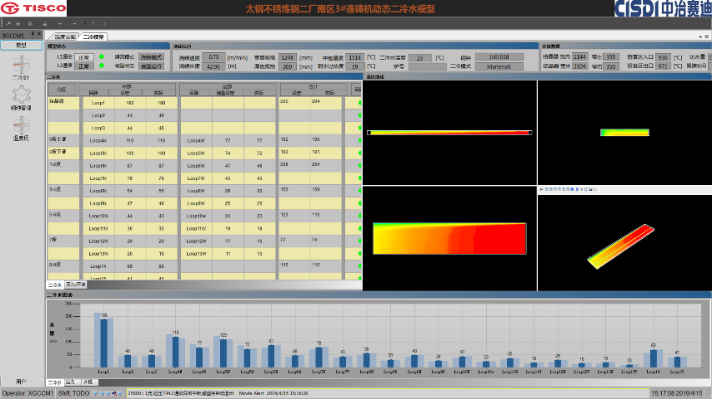This screenshot has height=399, width=712.
Task: Toggle the pin on XGCCM1 panel
Action: coord(33,34)
